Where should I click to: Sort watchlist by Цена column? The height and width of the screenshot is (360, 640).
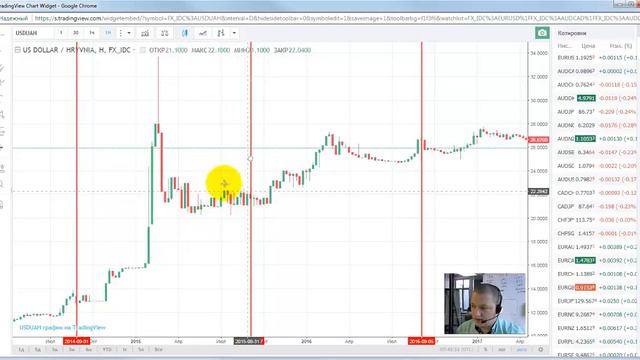pos(588,46)
